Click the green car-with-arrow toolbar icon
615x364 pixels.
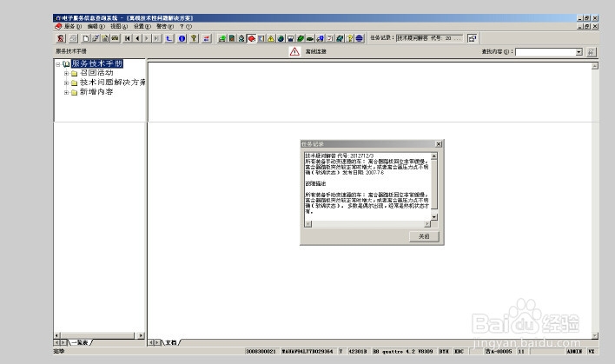[222, 38]
